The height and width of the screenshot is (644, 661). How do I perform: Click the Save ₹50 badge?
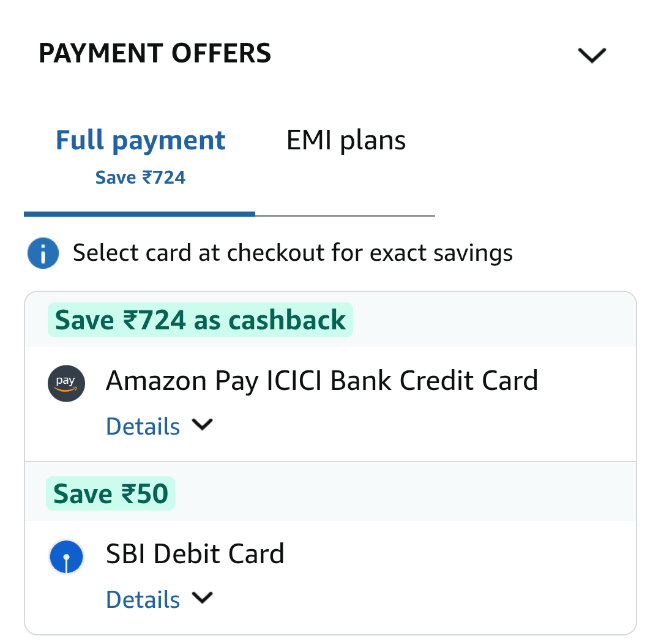(x=110, y=493)
